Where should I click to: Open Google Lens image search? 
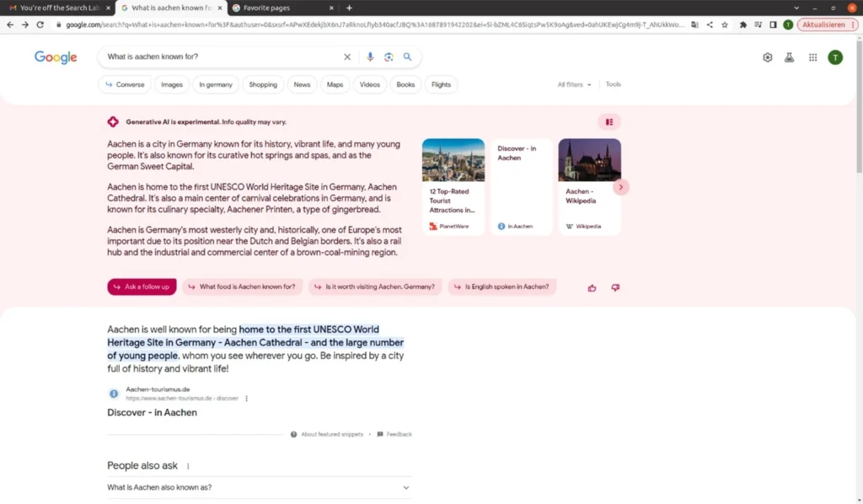coord(389,57)
